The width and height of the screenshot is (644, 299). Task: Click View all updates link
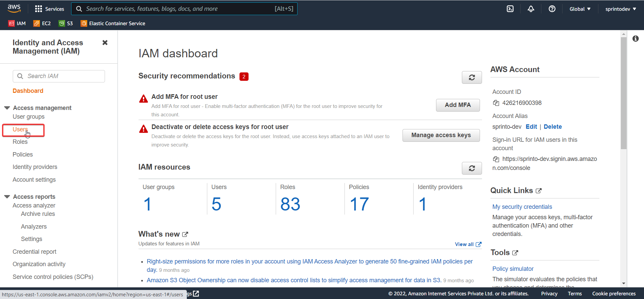pos(468,244)
